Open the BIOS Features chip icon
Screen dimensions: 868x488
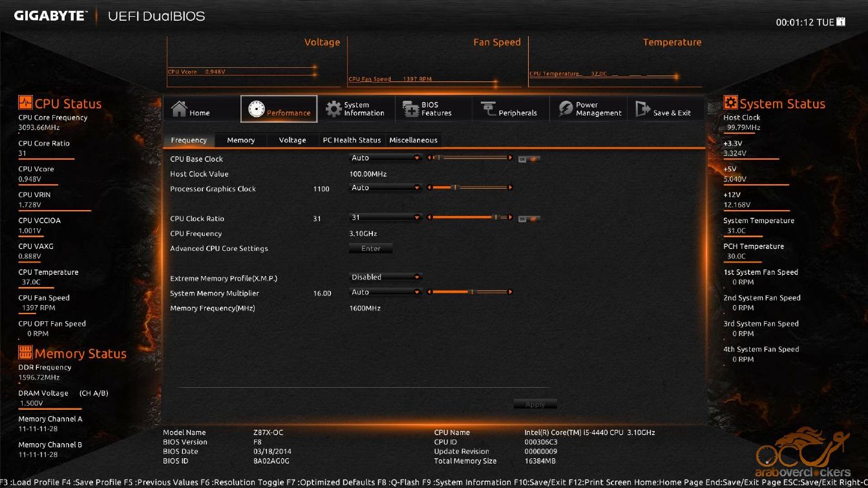[411, 109]
